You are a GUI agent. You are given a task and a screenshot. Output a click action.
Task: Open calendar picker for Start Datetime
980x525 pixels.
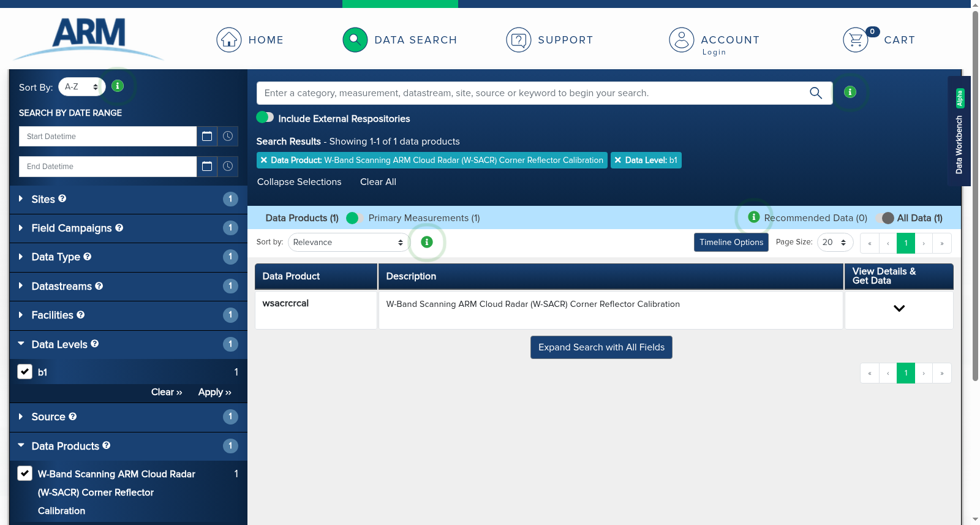click(x=207, y=136)
